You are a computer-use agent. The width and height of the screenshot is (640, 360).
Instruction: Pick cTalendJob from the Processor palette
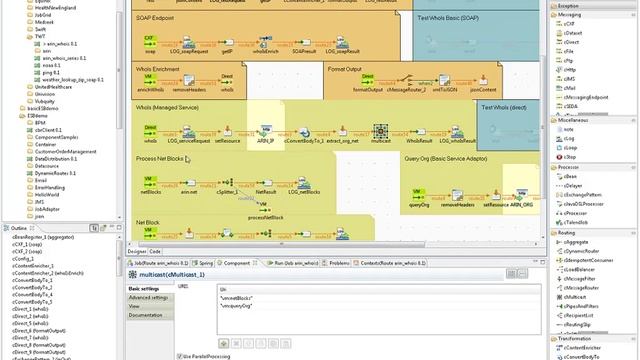click(x=575, y=222)
